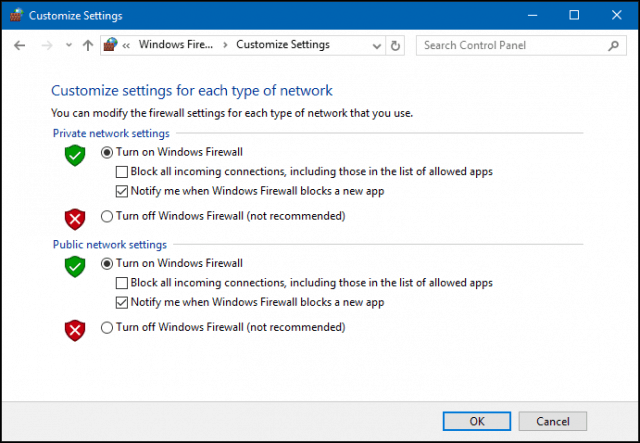The width and height of the screenshot is (640, 443).
Task: Minimize the Customize Settings window
Action: [532, 15]
